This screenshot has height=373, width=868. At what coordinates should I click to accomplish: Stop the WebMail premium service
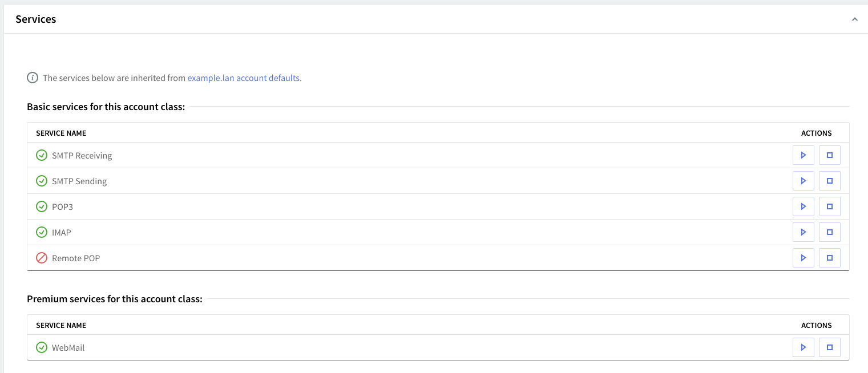(829, 347)
